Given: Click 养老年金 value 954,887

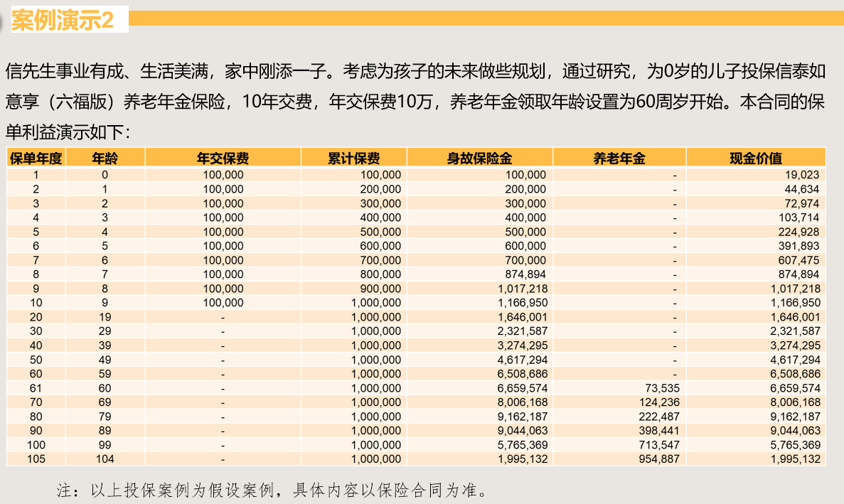Looking at the screenshot, I should click(659, 459).
